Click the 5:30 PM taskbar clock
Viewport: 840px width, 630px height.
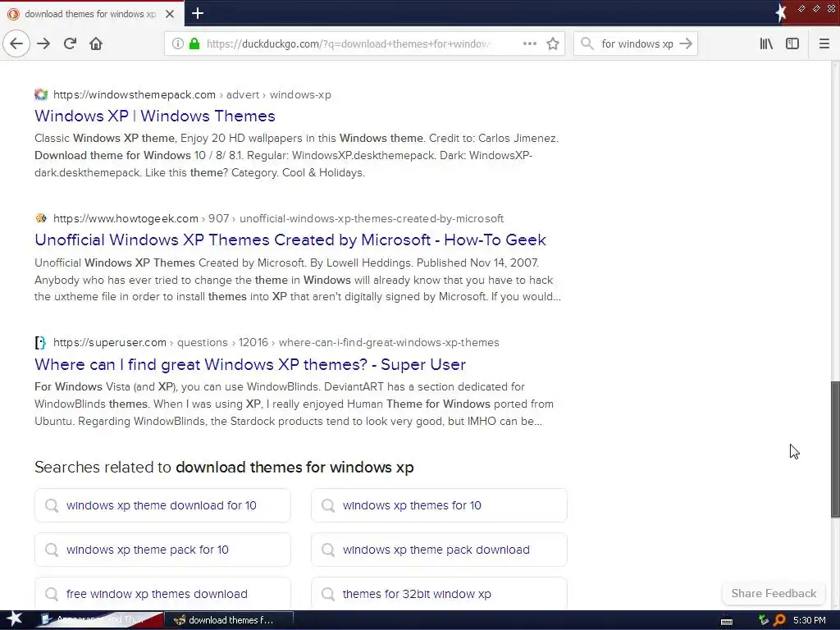click(810, 620)
